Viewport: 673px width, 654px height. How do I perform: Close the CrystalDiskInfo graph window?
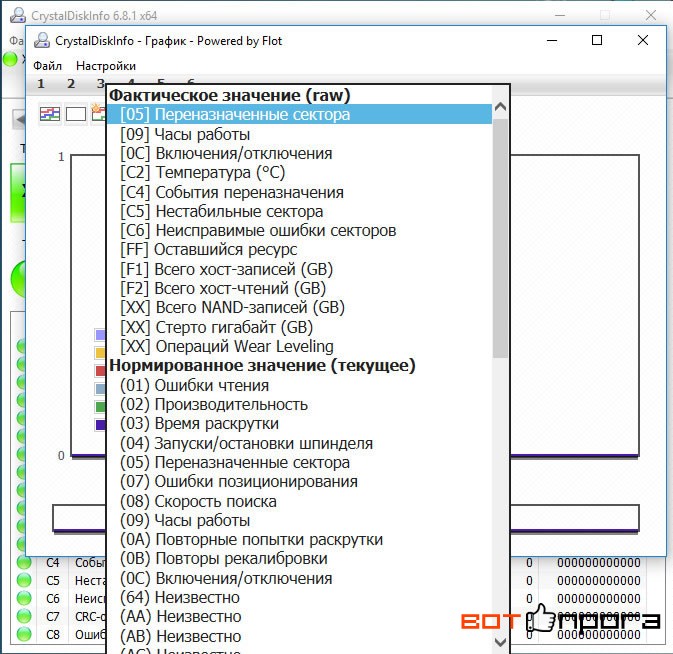click(643, 40)
